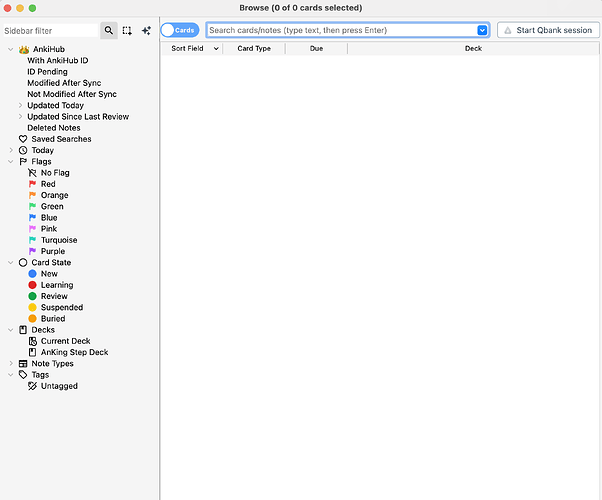
Task: Click the AnkiHub crown icon
Action: pos(24,50)
